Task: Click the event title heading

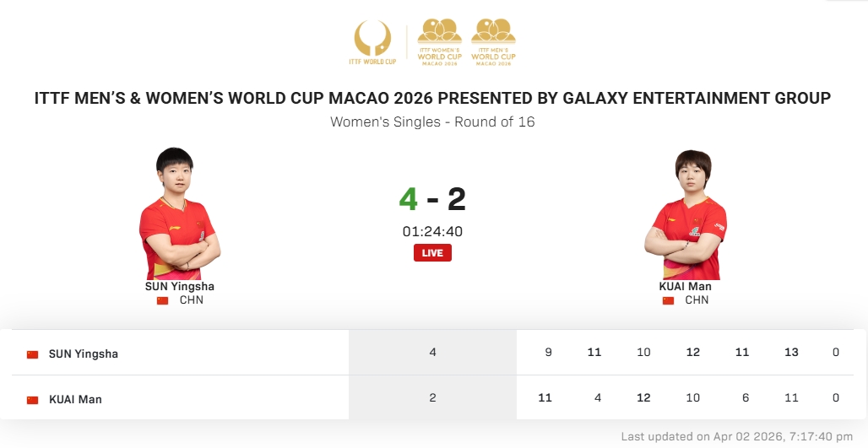Action: tap(432, 98)
